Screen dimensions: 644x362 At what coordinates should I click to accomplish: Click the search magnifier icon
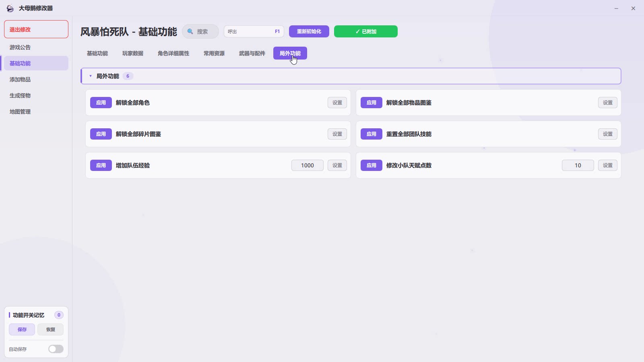coord(190,31)
